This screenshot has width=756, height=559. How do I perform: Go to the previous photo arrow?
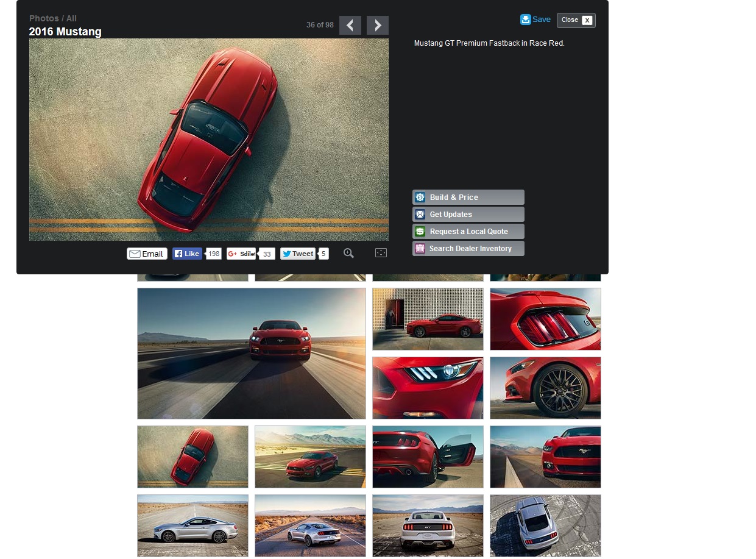pyautogui.click(x=350, y=25)
